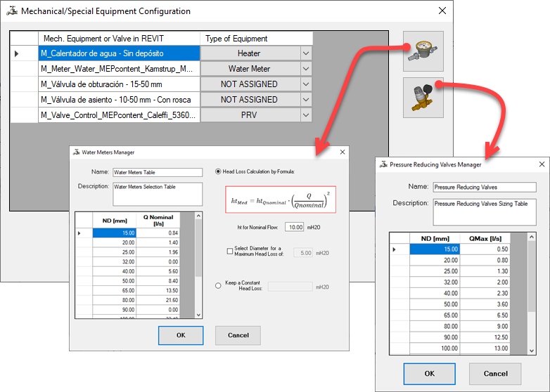This screenshot has height=392, width=550.
Task: Click Cancel in Pressure Reducing Valves Manager
Action: point(495,374)
